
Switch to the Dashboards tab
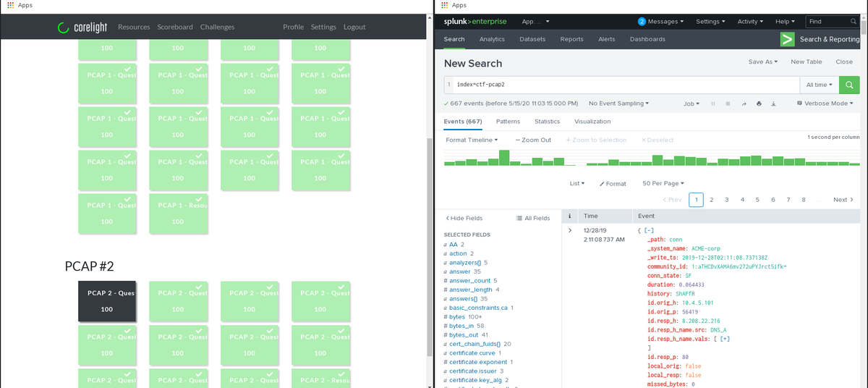647,39
